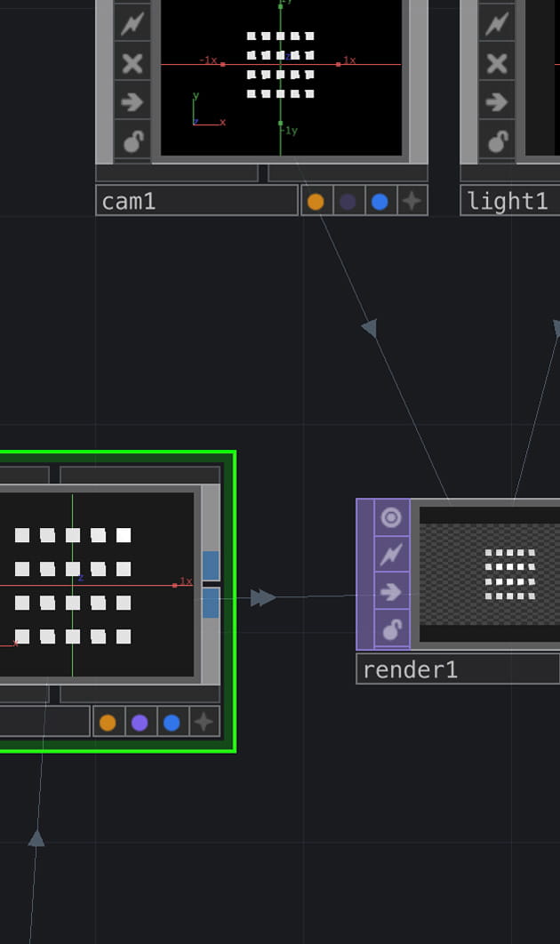The image size is (560, 944).
Task: Toggle the orange flag on cam1
Action: pyautogui.click(x=316, y=202)
